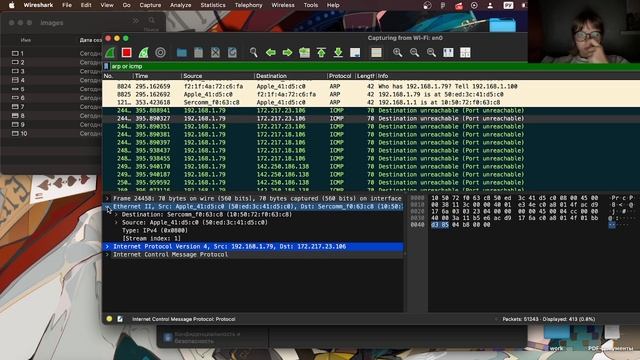The height and width of the screenshot is (360, 640).
Task: Open the View menu
Action: click(x=107, y=5)
